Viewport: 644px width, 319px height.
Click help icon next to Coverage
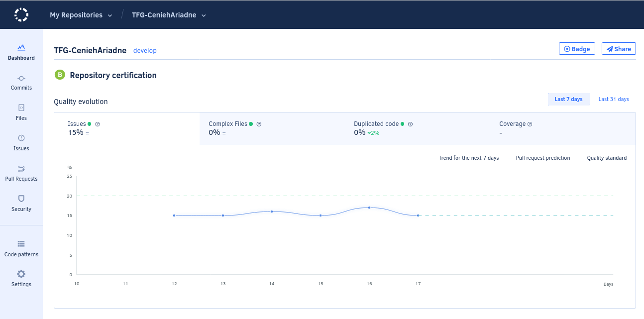tap(530, 124)
